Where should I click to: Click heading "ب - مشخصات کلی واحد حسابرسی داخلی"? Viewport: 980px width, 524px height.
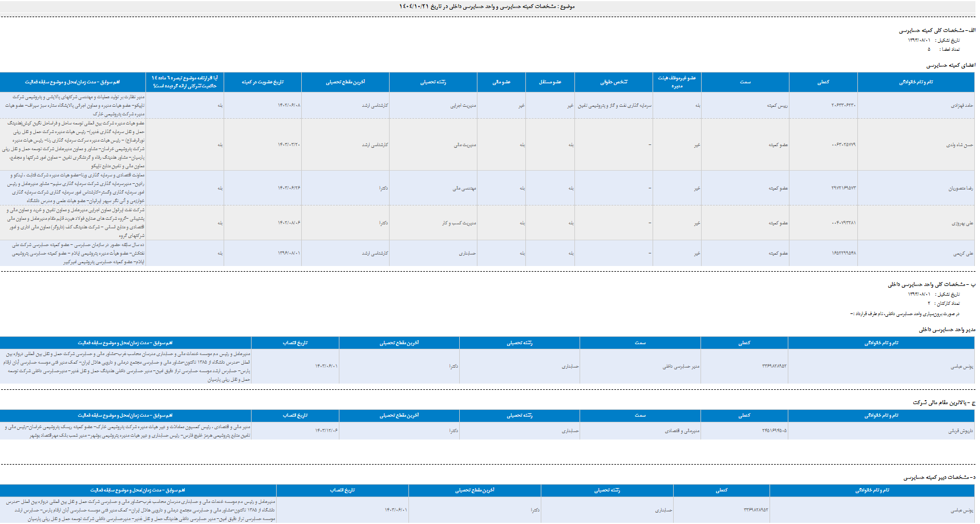[931, 284]
